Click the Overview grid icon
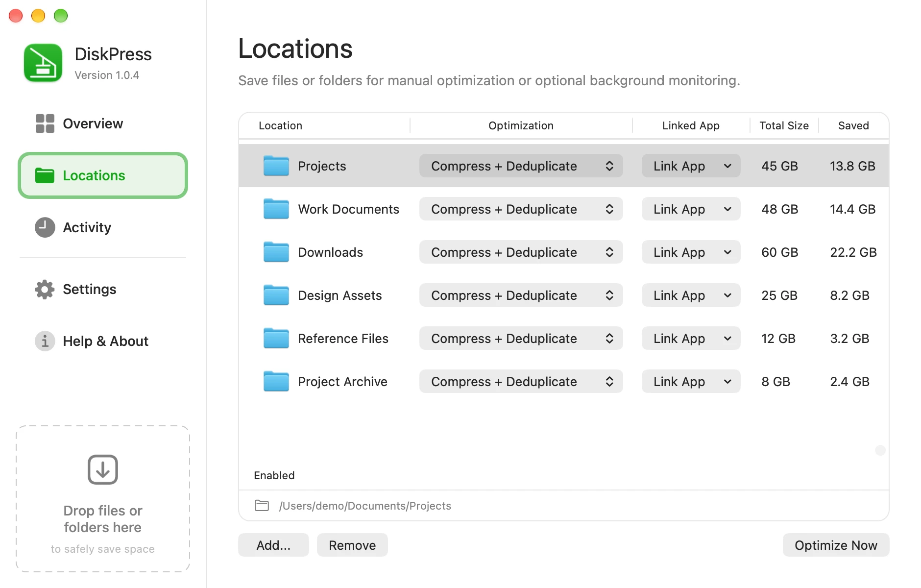Image resolution: width=921 pixels, height=588 pixels. coord(45,123)
